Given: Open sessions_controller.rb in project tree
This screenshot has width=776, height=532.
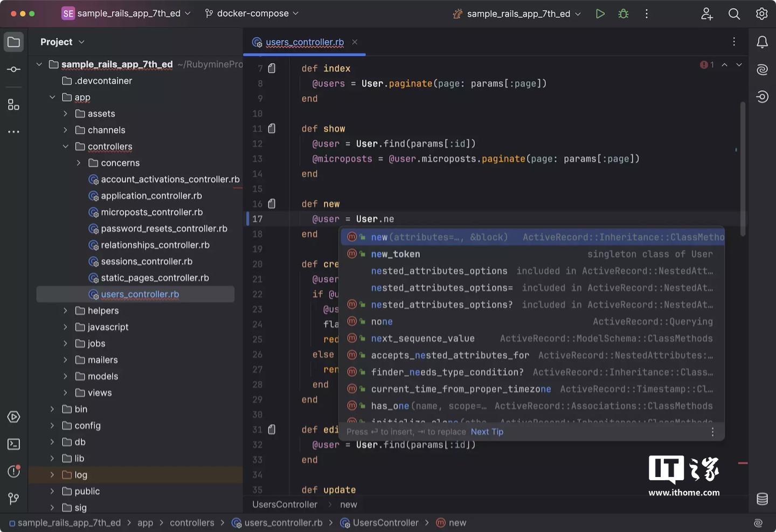Looking at the screenshot, I should coord(146,261).
